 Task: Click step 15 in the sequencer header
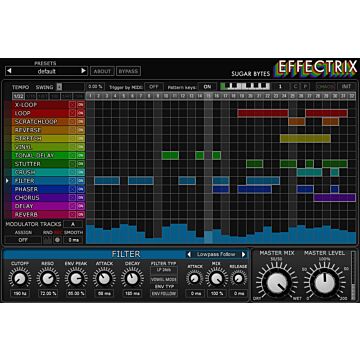pyautogui.click(x=208, y=96)
